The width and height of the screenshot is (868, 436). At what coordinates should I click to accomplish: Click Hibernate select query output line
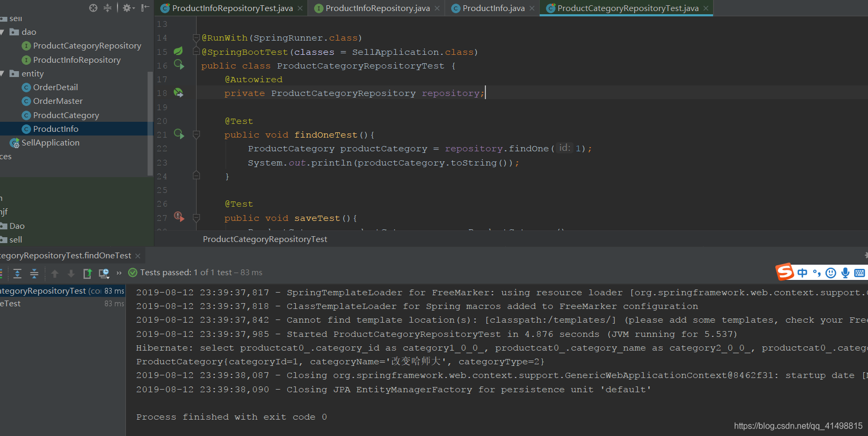pyautogui.click(x=501, y=348)
